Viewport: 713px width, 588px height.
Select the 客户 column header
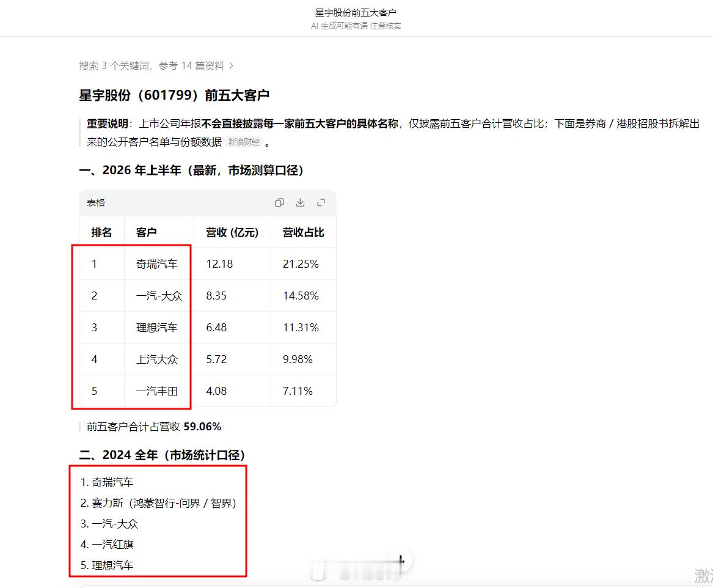147,232
